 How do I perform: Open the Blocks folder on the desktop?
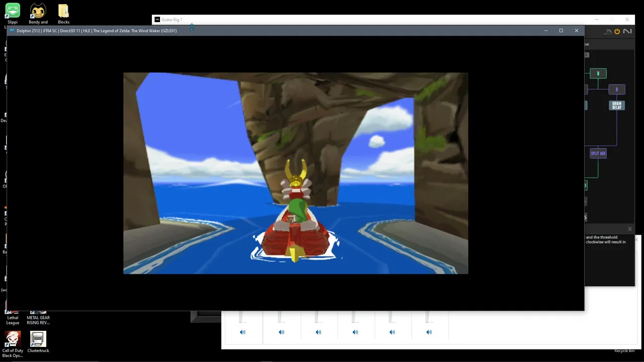pyautogui.click(x=63, y=14)
